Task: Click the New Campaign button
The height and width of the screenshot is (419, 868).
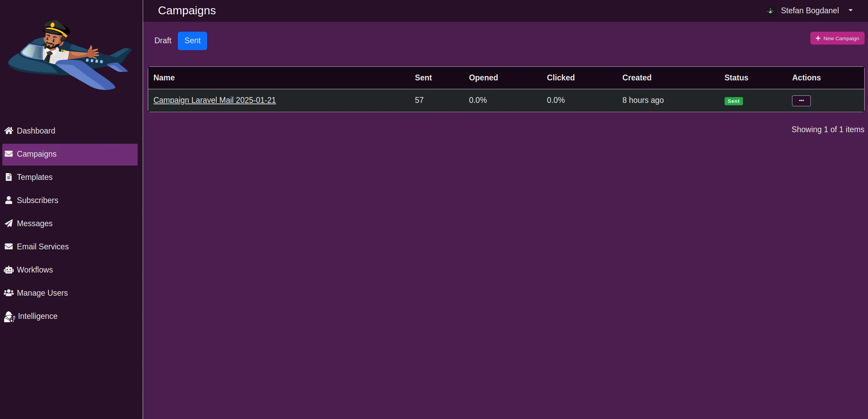Action: 837,38
